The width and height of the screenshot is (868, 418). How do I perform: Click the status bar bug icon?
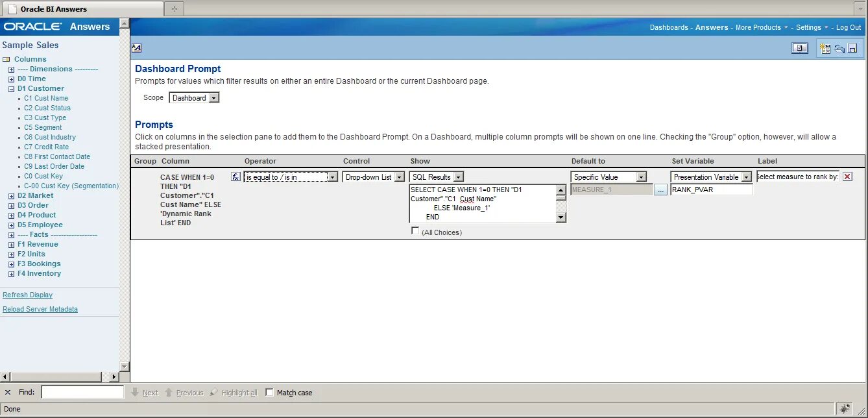[x=844, y=409]
